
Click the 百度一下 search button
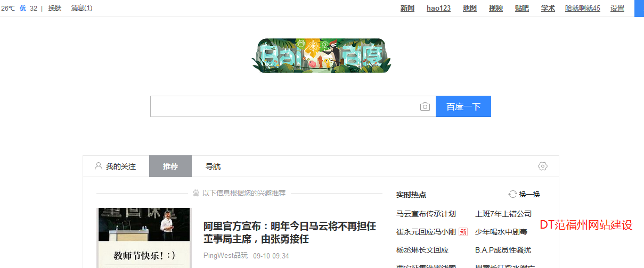pyautogui.click(x=463, y=106)
